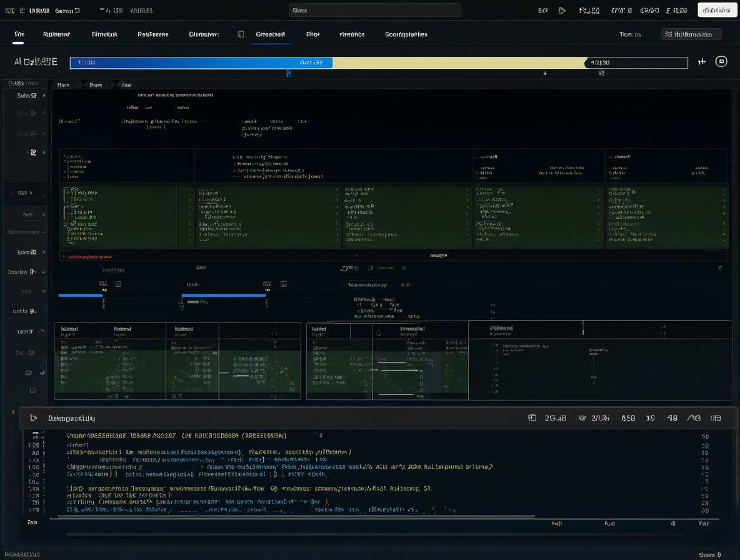Click the rightmost icon in bottom panel header

click(716, 418)
